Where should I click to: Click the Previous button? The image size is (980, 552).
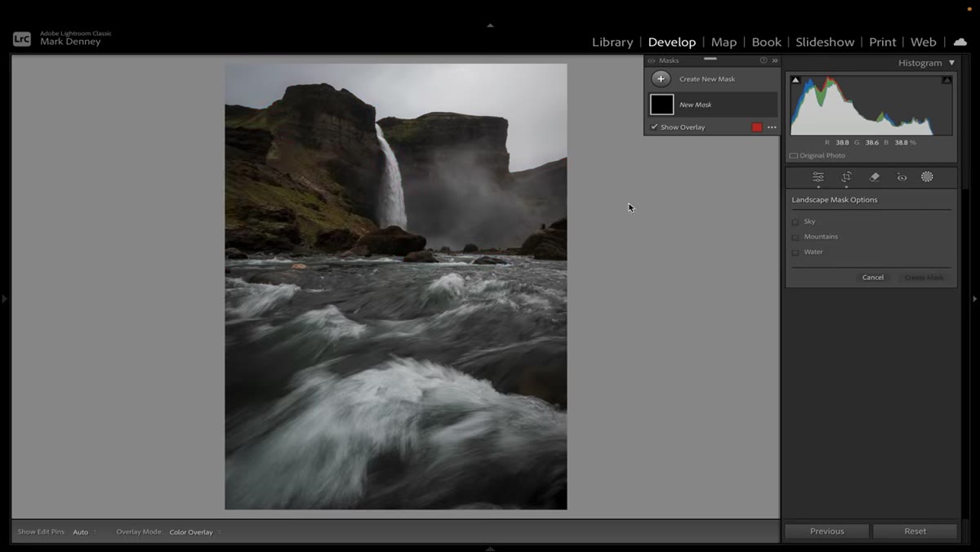[x=827, y=532]
